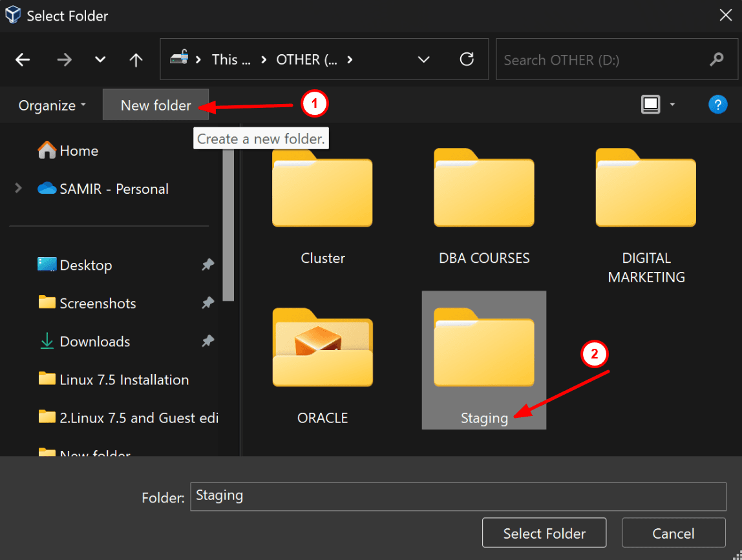Click the search magnifier in the search box
This screenshot has height=560, width=742.
point(717,59)
